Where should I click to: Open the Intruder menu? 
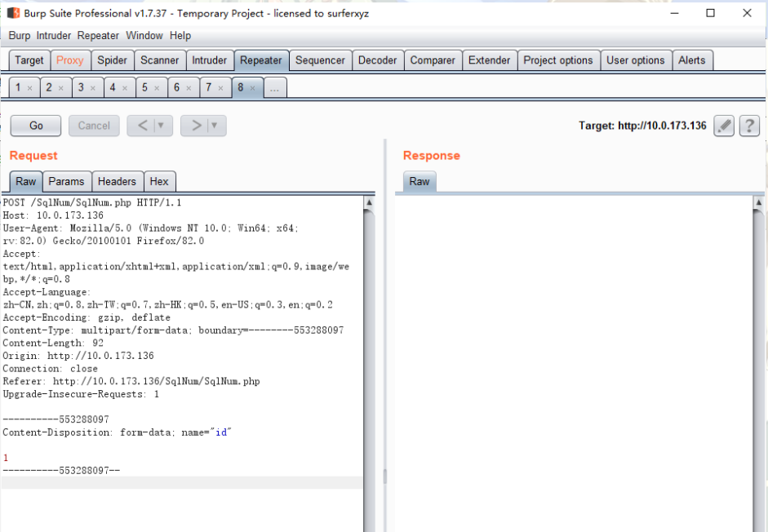click(54, 36)
